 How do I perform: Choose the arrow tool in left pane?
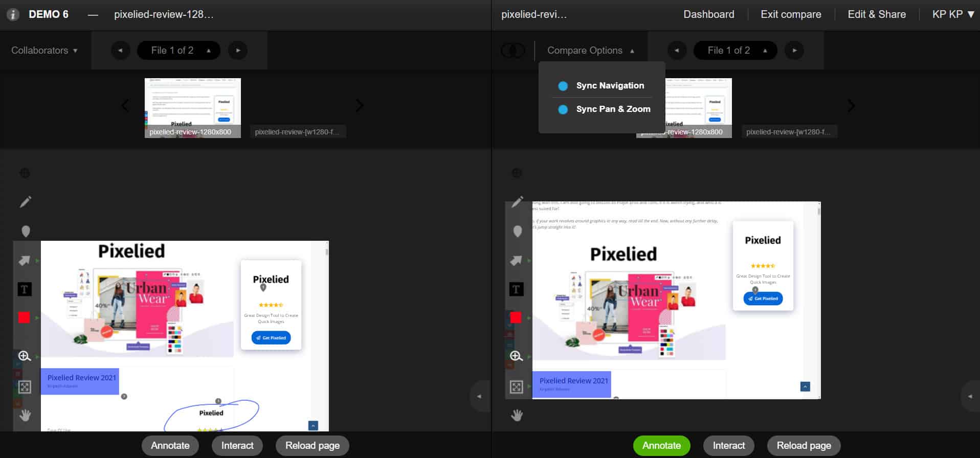(25, 261)
